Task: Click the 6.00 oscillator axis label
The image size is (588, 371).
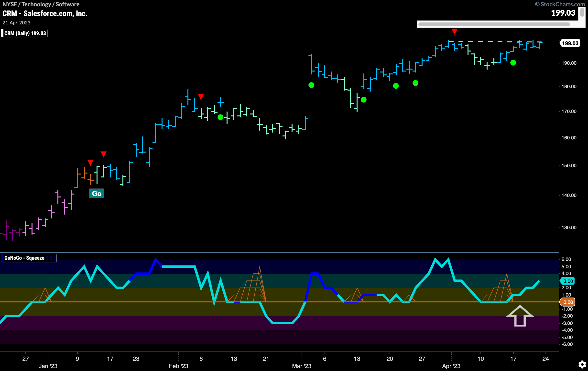Action: [566, 259]
